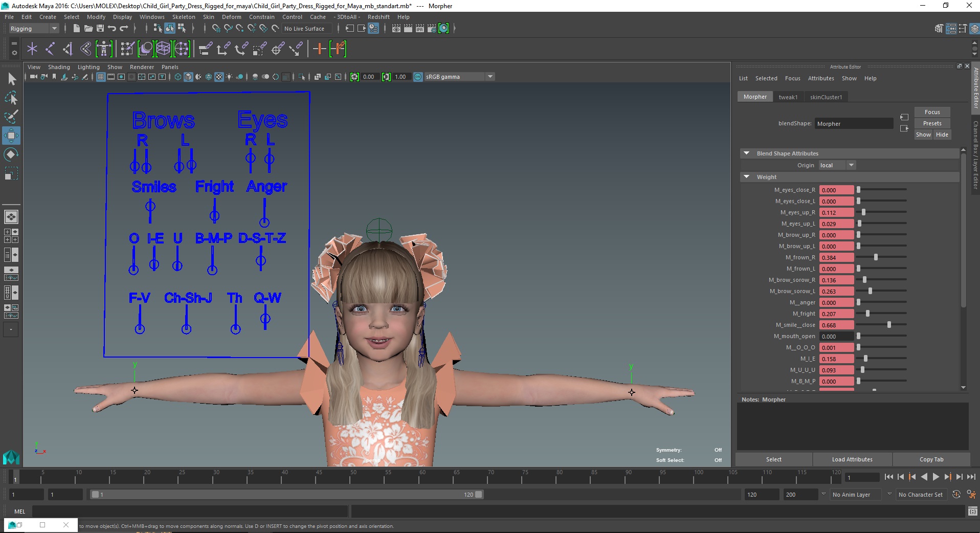980x533 pixels.
Task: Click the IPR render icon
Action: tap(420, 29)
